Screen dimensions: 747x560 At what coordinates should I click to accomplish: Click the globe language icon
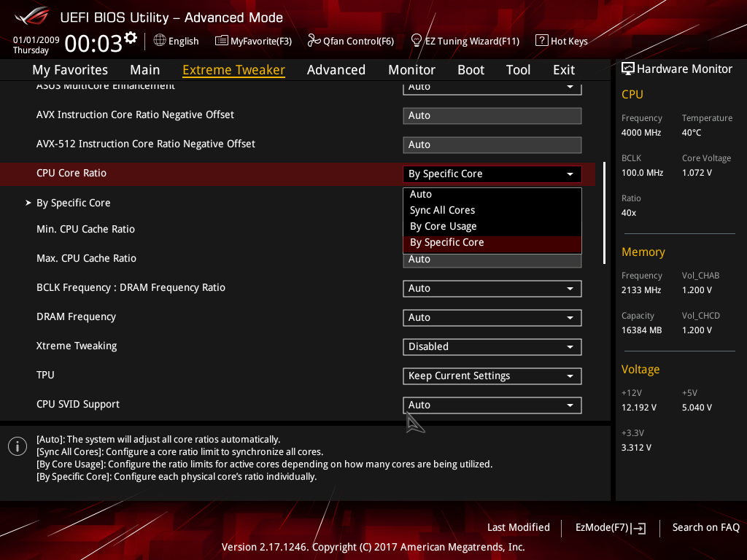(160, 41)
